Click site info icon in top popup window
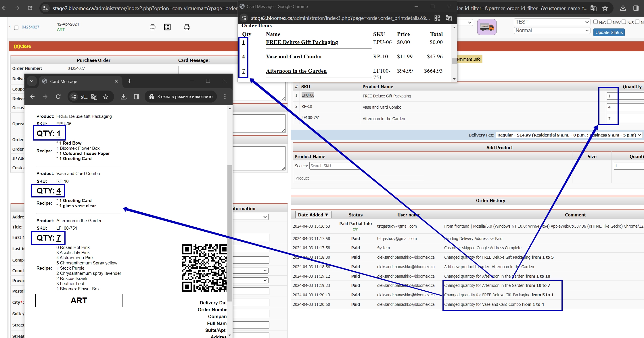Viewport: 644px width, 338px height. (244, 18)
